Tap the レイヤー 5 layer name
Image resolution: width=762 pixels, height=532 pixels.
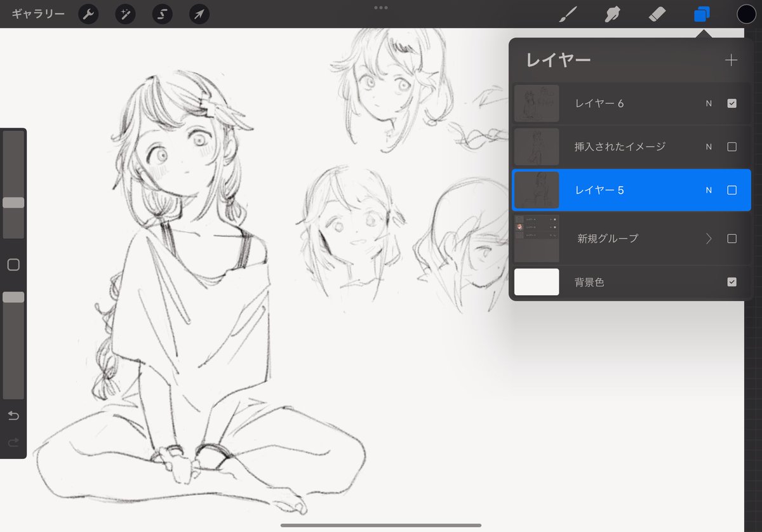(x=599, y=190)
